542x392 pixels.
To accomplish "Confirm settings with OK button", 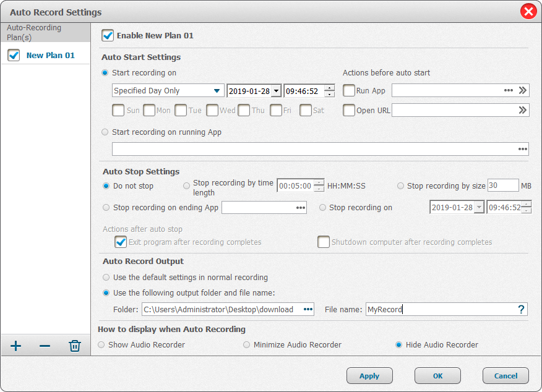I will (x=437, y=376).
